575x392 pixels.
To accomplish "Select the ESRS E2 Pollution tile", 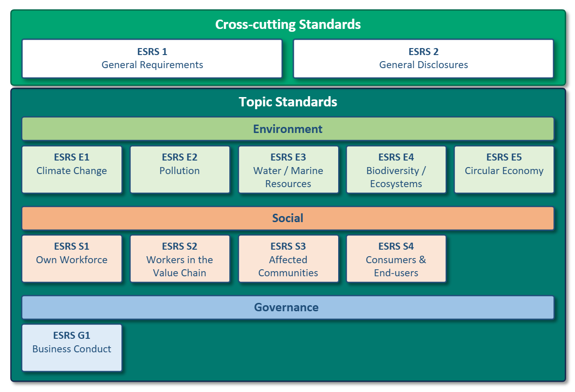I will point(180,169).
